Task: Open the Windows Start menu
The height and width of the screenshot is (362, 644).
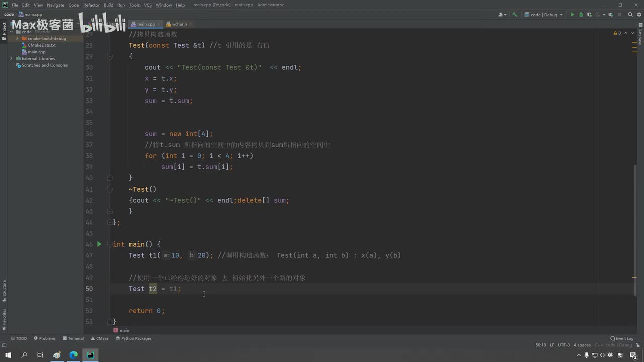Action: tap(8, 355)
